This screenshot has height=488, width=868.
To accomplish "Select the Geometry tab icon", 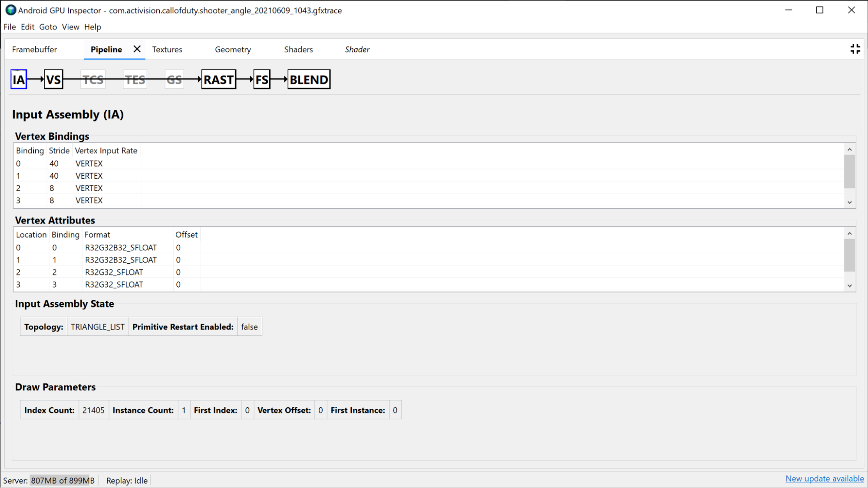I will pos(232,49).
